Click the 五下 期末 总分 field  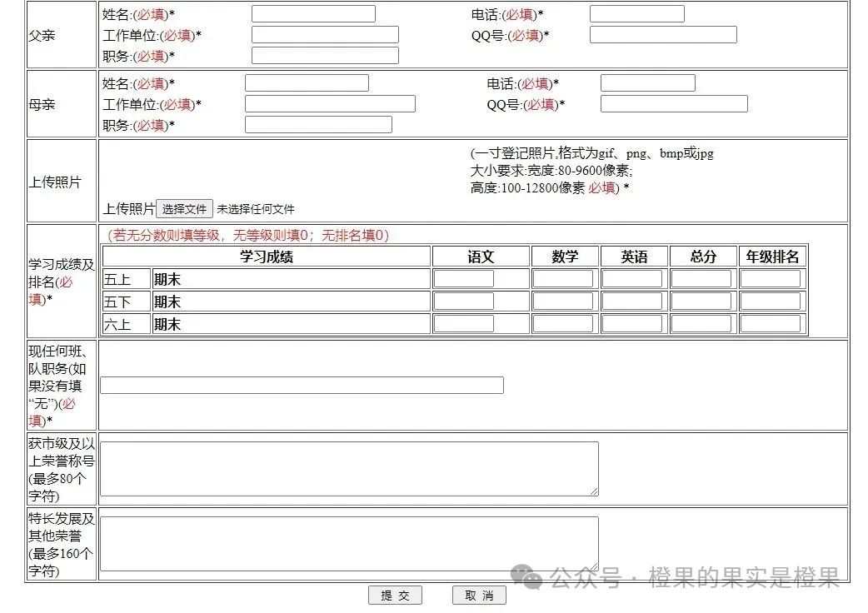pyautogui.click(x=701, y=301)
